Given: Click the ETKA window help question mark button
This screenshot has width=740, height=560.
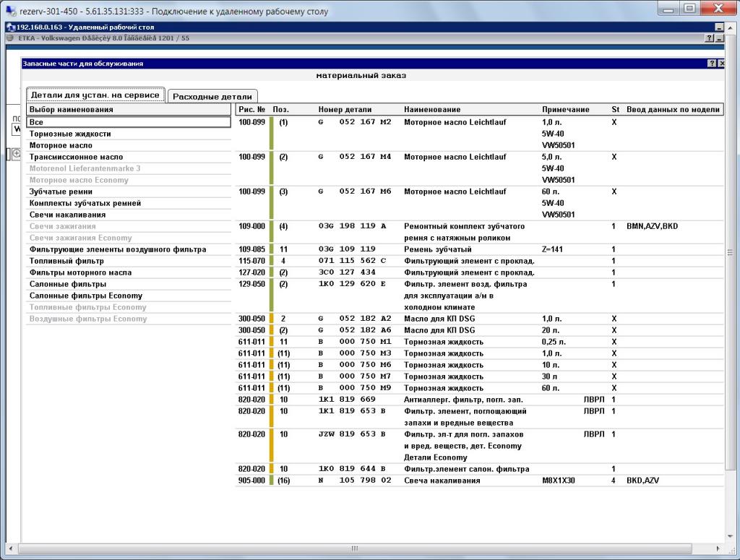Looking at the screenshot, I should 710,38.
